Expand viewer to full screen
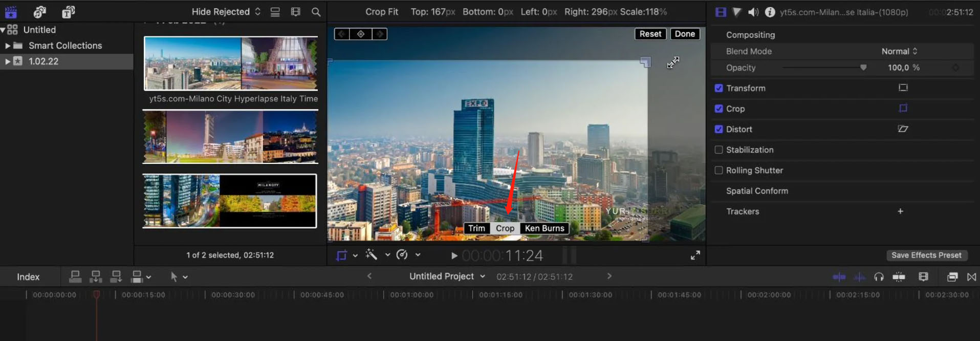The height and width of the screenshot is (341, 980). pos(695,255)
